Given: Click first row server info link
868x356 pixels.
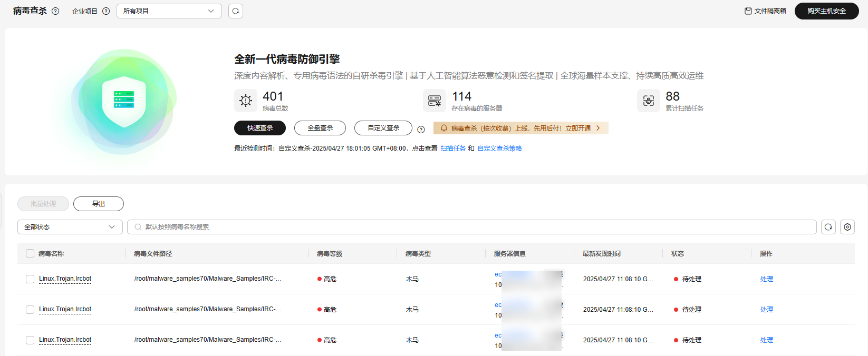Looking at the screenshot, I should (529, 274).
